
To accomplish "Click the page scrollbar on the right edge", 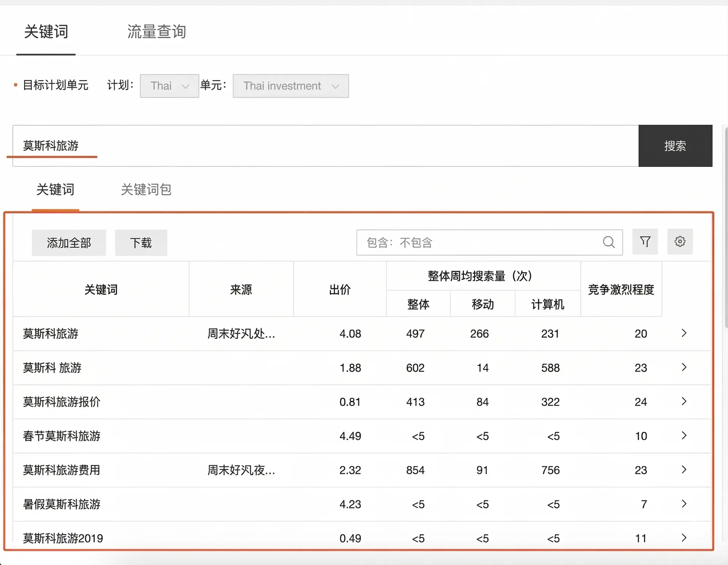I will pos(726,228).
